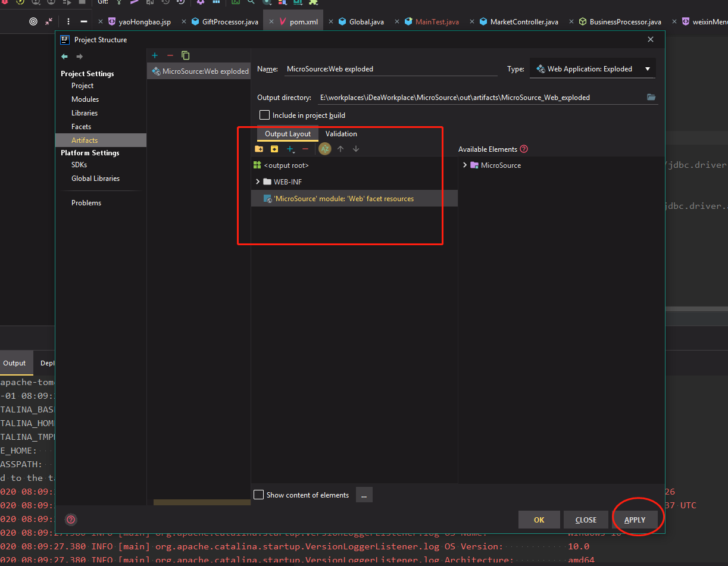The height and width of the screenshot is (566, 728).
Task: Expand the MicroSource available element
Action: pos(466,165)
